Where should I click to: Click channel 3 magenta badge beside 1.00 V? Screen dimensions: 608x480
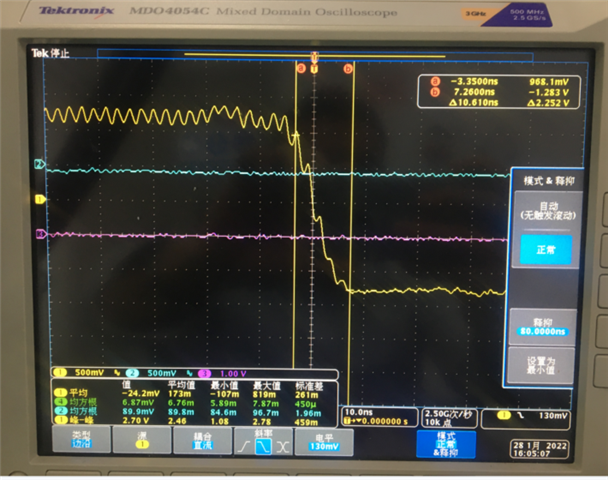(x=204, y=373)
